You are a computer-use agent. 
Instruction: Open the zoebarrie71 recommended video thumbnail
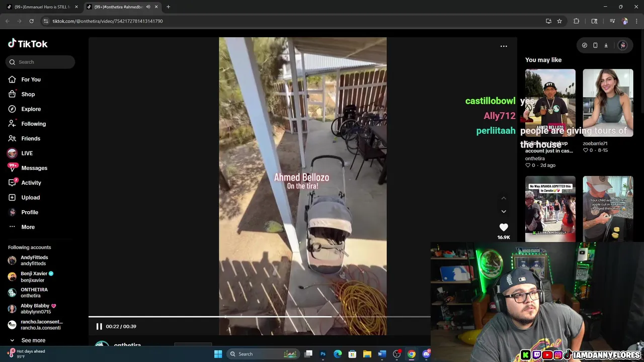pyautogui.click(x=608, y=103)
